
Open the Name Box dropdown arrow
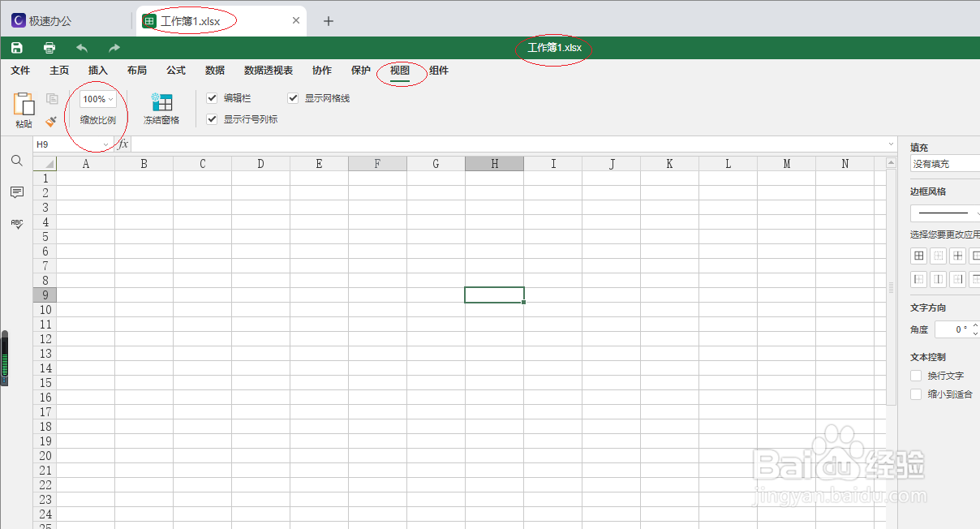pos(107,144)
